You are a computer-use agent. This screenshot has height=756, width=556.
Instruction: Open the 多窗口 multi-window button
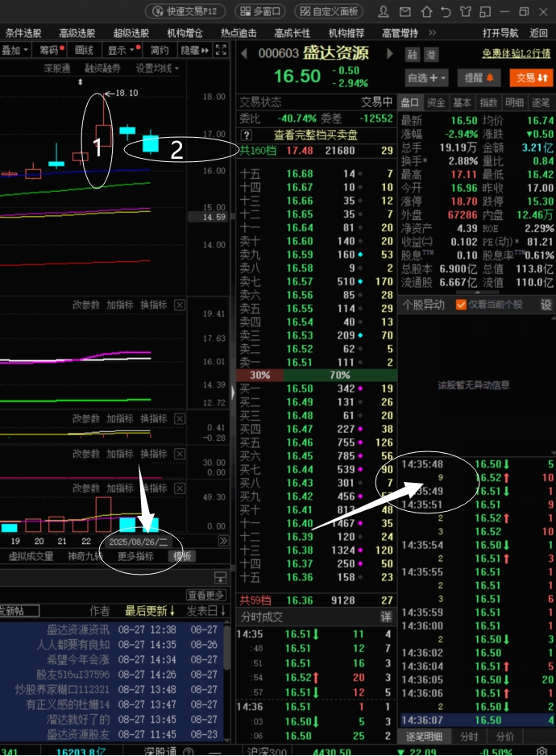coord(260,11)
